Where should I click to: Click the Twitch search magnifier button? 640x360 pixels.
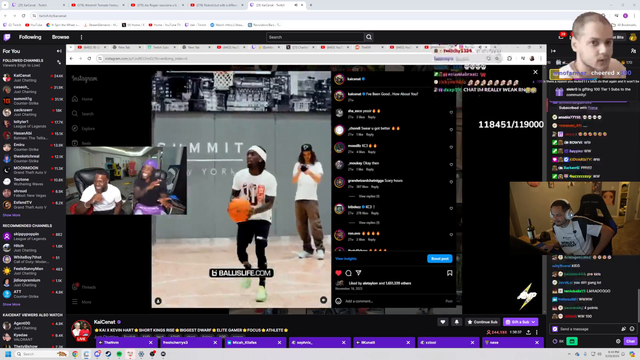tap(369, 37)
